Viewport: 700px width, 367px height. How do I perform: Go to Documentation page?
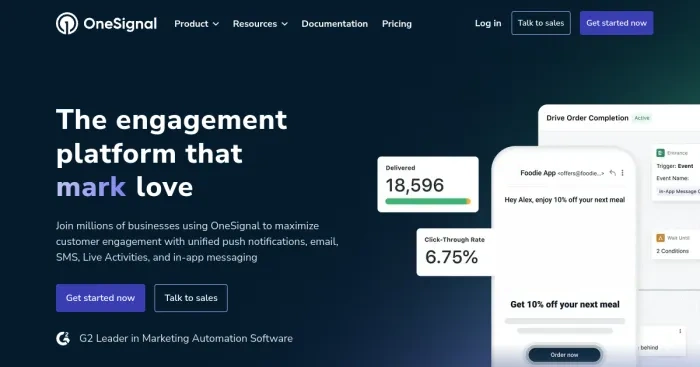tap(334, 24)
